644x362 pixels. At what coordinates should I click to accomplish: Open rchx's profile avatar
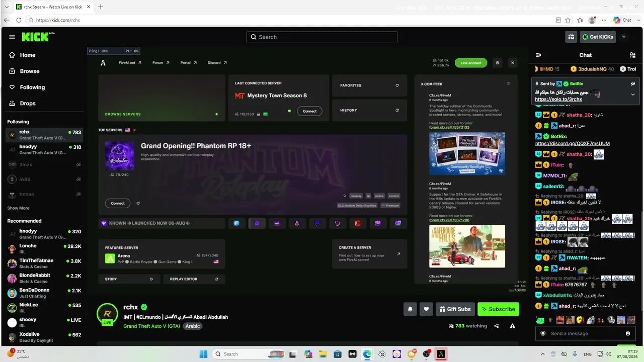[107, 314]
